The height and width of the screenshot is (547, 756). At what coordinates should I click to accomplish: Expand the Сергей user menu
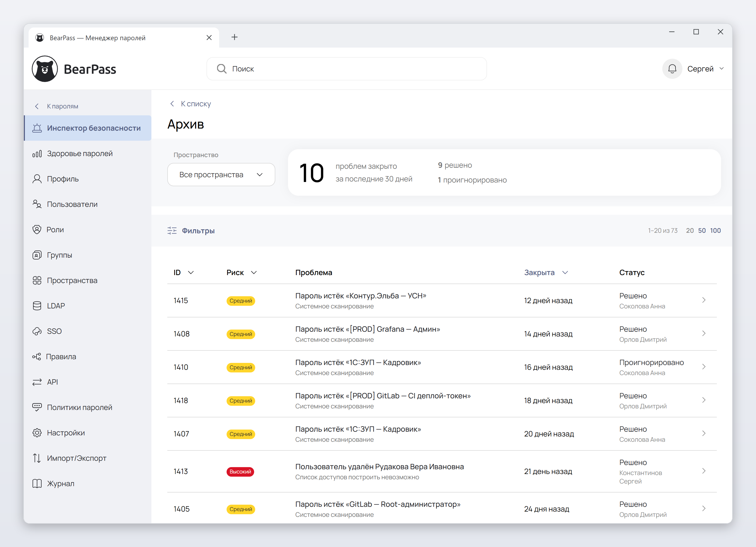[x=706, y=69]
